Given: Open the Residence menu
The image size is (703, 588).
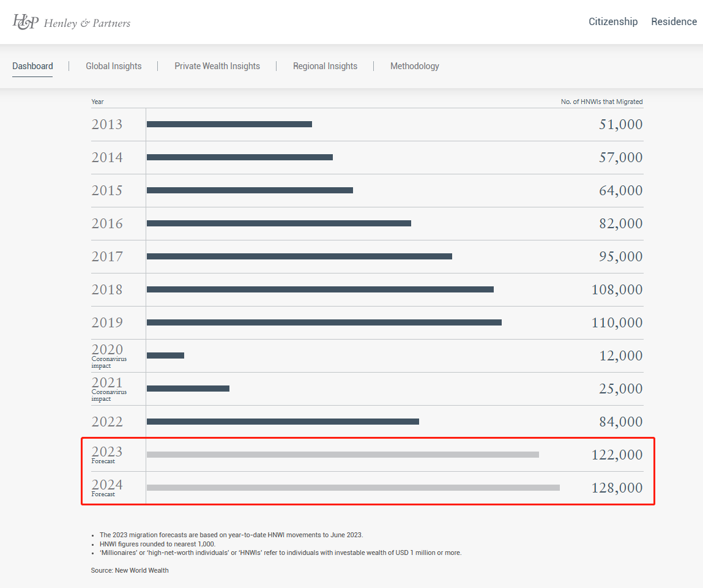Looking at the screenshot, I should pos(674,22).
